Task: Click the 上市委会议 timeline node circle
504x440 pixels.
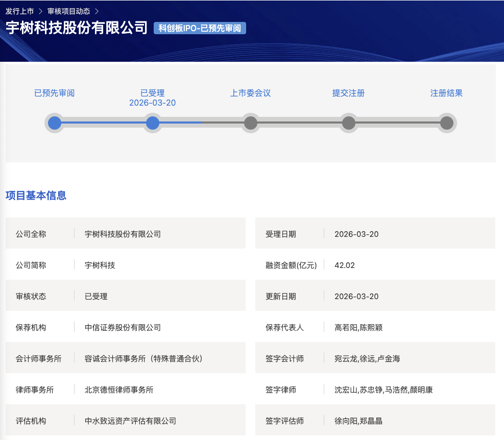Action: pyautogui.click(x=250, y=123)
